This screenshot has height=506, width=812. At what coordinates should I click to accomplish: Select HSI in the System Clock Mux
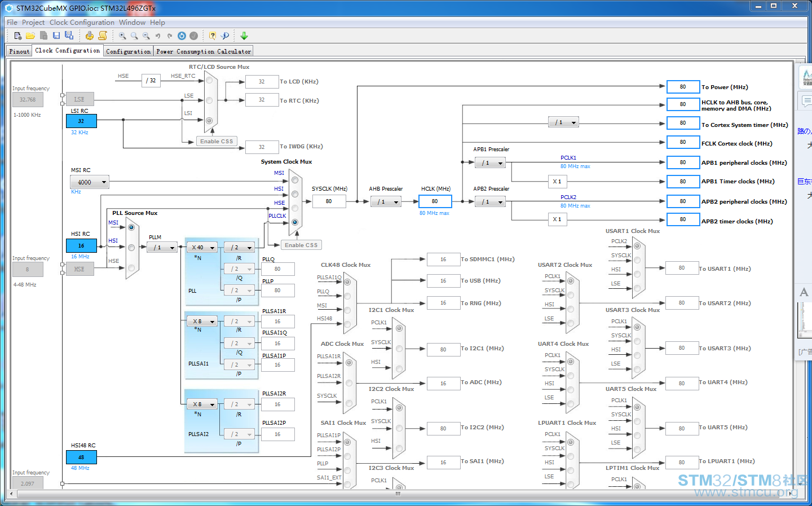pos(294,194)
